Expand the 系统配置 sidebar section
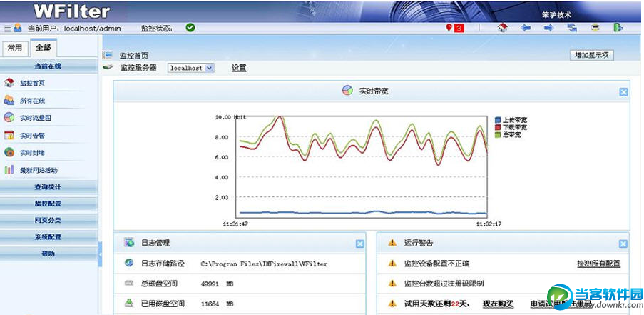 pos(48,237)
